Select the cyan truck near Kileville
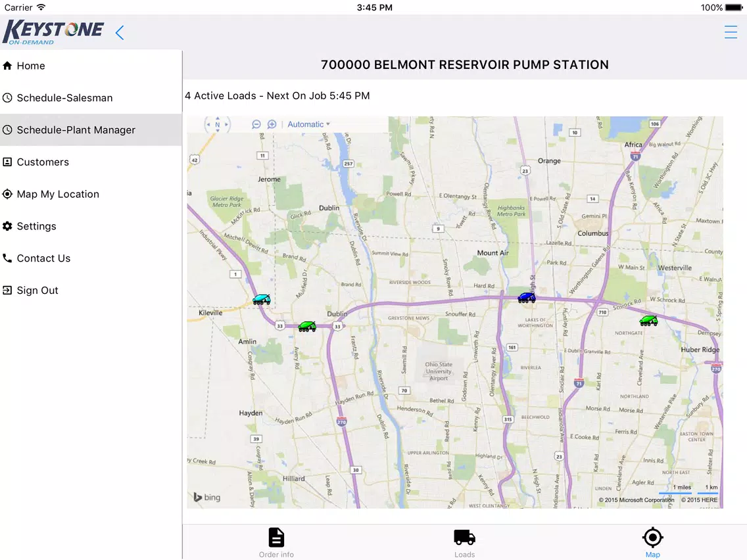This screenshot has height=560, width=747. click(262, 300)
